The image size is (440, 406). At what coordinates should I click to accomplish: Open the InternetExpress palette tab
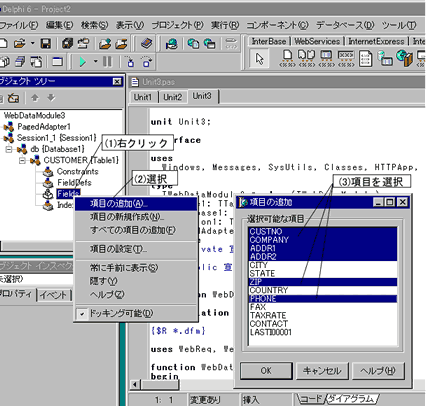coord(376,41)
